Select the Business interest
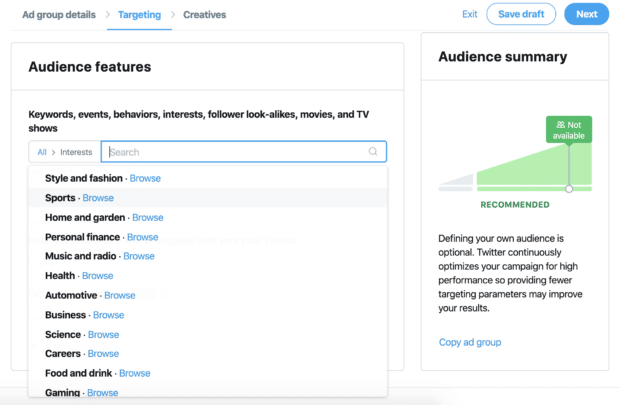The height and width of the screenshot is (405, 620). click(66, 315)
